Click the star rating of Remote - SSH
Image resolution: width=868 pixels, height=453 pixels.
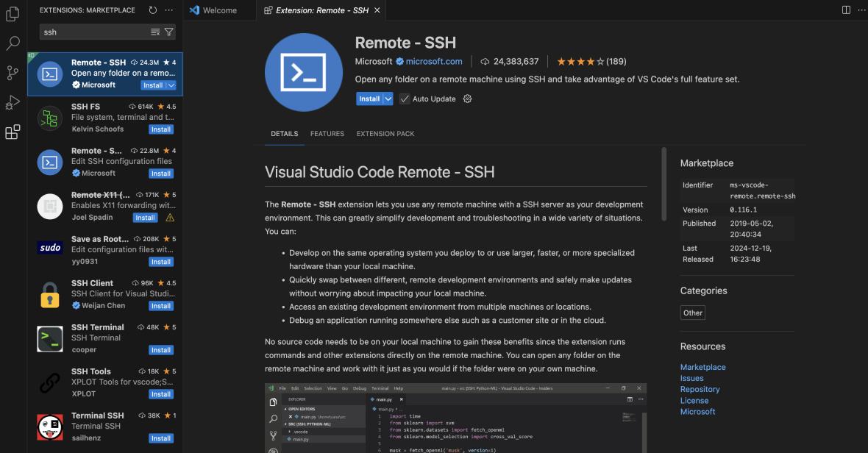point(580,61)
